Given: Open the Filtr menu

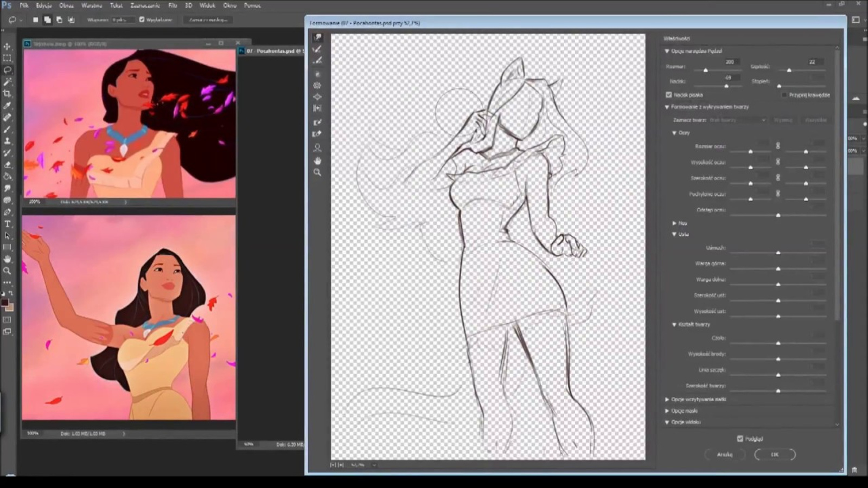Looking at the screenshot, I should click(x=173, y=5).
